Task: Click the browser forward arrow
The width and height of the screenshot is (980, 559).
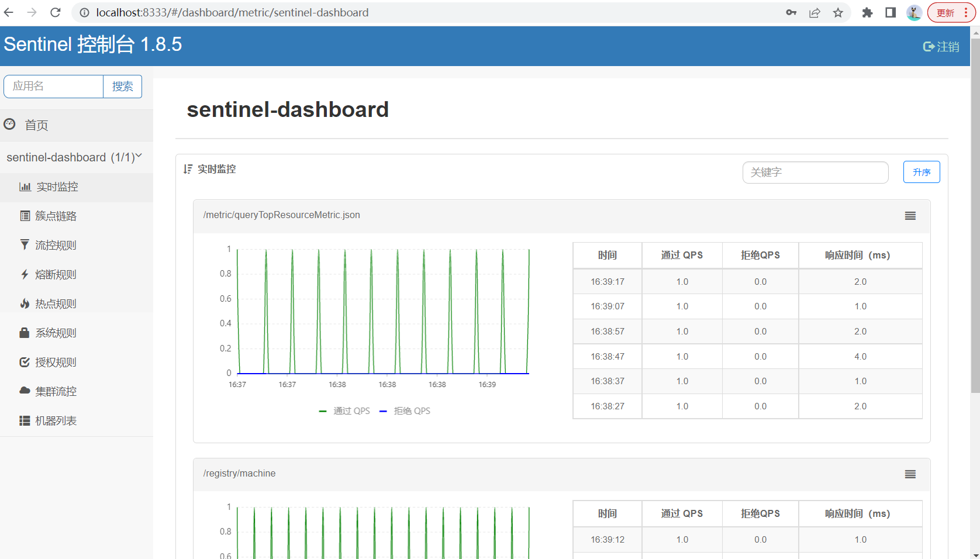Action: click(x=32, y=12)
